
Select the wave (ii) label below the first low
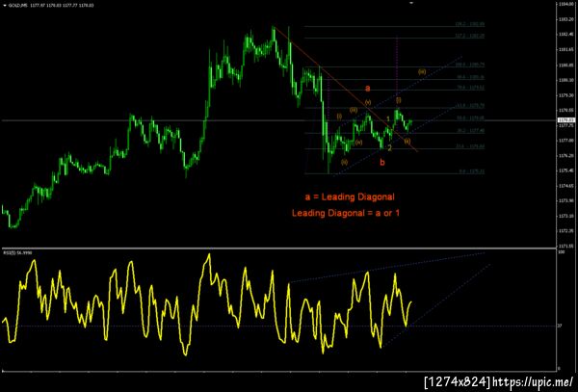344,162
